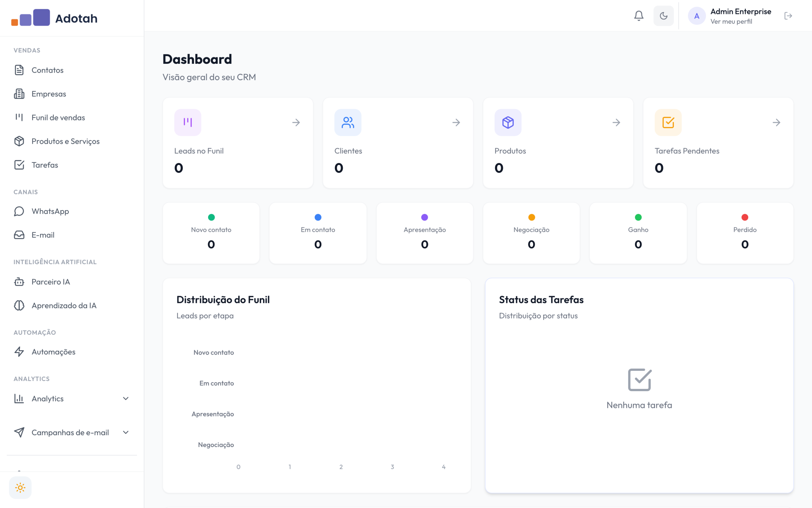Expand the Analytics submenu chevron

click(126, 398)
